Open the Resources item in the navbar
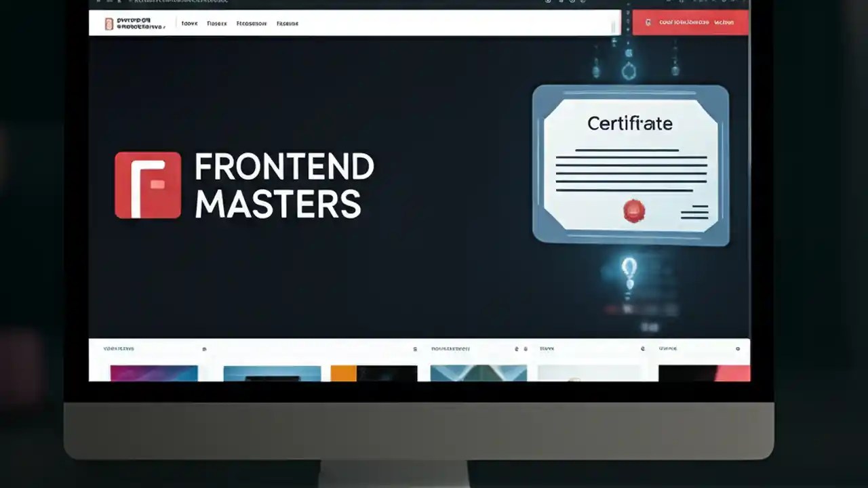This screenshot has width=868, height=488. tap(252, 23)
